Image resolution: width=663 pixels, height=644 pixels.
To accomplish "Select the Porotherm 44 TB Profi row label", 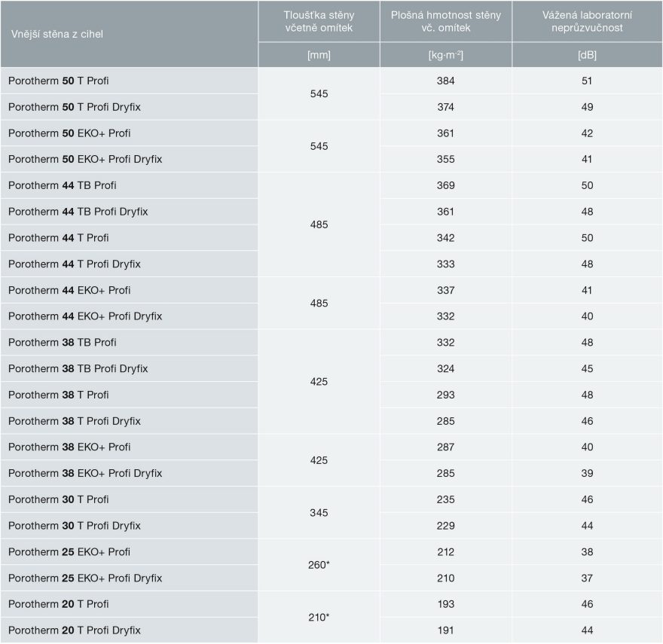I will 63,185.
